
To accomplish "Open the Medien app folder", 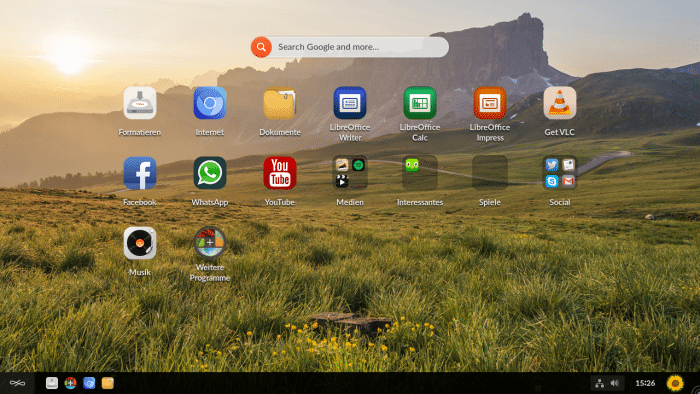I will pyautogui.click(x=350, y=173).
